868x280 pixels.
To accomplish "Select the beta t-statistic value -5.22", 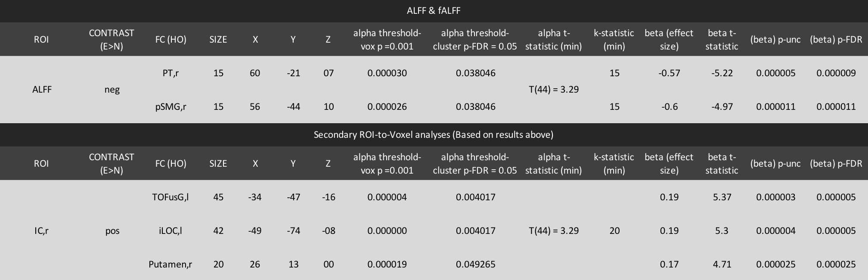I will coord(722,73).
